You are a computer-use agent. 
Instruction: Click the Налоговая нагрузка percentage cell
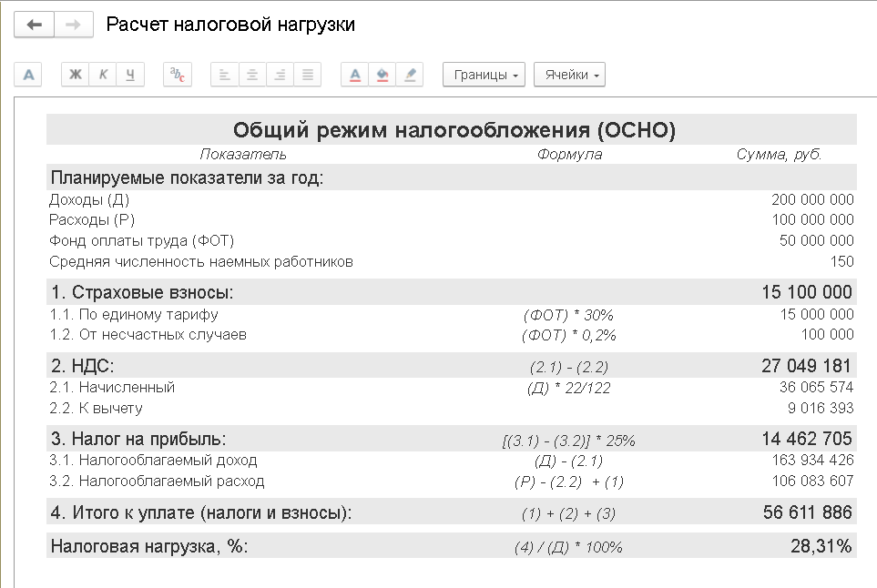(x=821, y=546)
